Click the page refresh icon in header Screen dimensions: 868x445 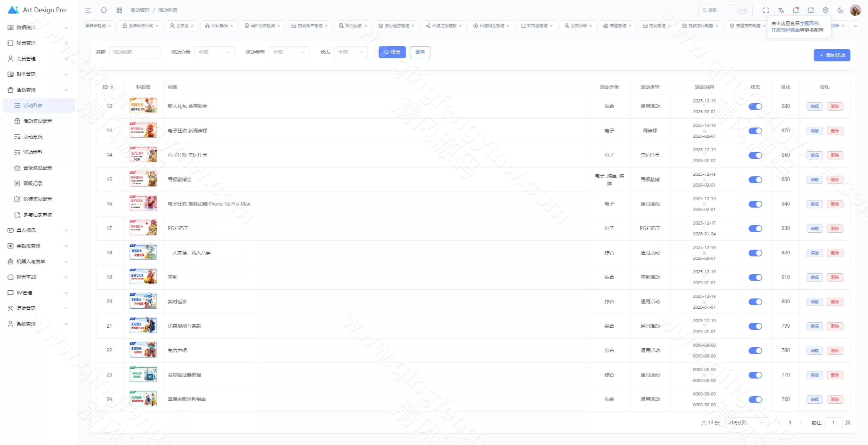(104, 10)
